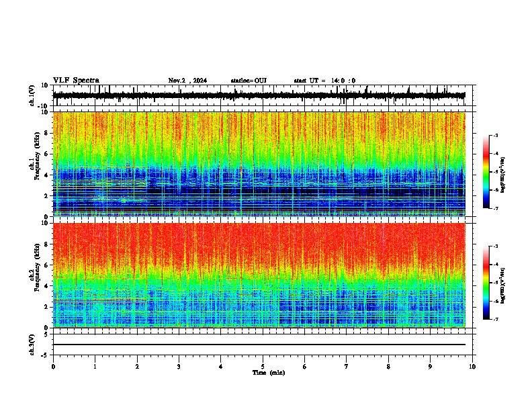Click the "-7" label on ch.1 color scale
Viewport: 532px width, 411px height.
[x=496, y=208]
